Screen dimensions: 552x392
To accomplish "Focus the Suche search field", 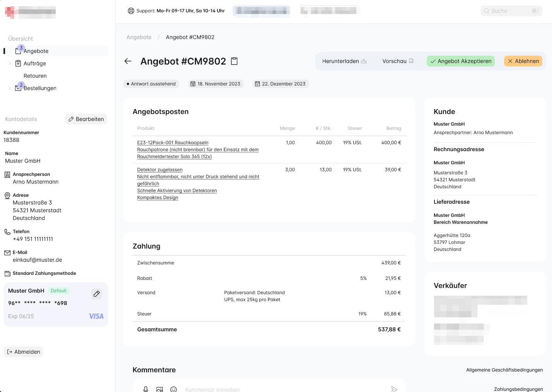I will [x=511, y=11].
